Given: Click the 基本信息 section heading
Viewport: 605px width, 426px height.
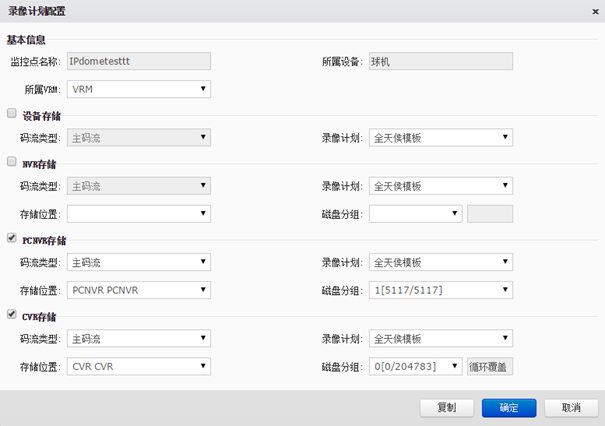Looking at the screenshot, I should [x=26, y=40].
